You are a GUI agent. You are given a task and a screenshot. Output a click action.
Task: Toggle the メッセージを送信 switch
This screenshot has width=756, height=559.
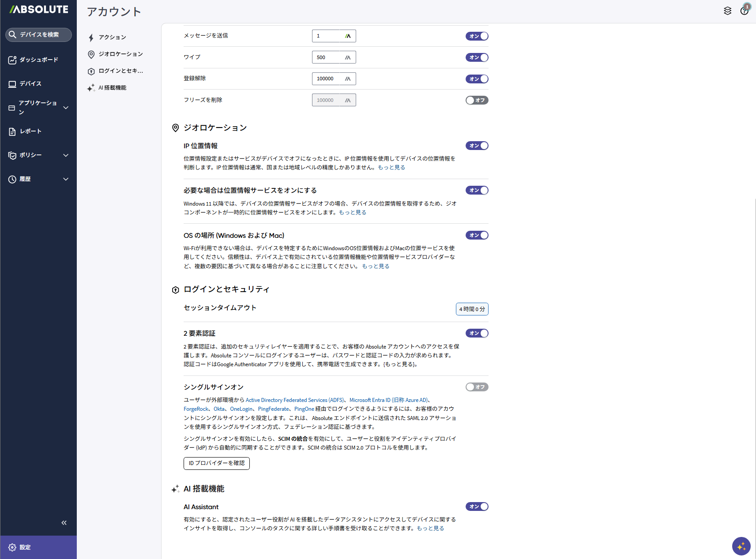pos(477,36)
